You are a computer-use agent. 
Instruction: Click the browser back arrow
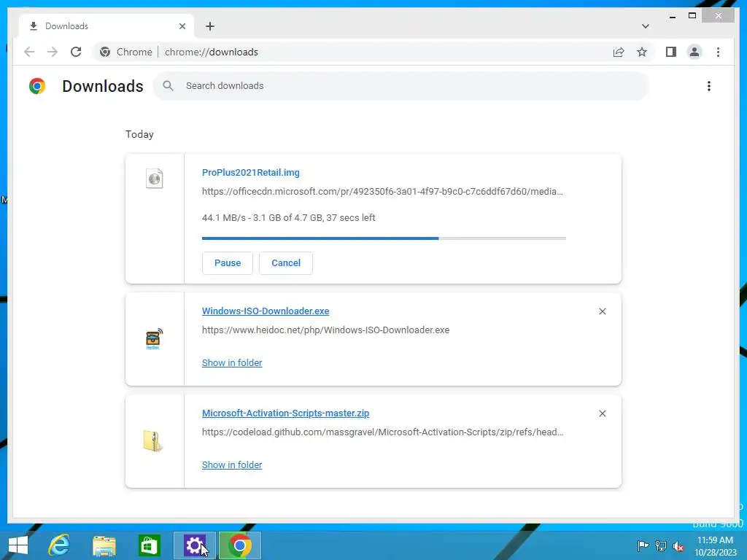click(29, 52)
